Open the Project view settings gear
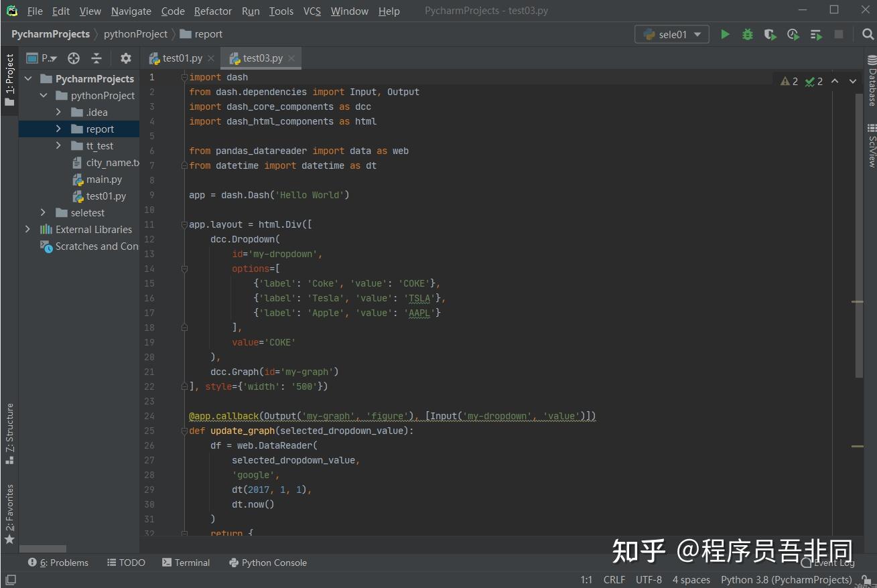 click(125, 58)
